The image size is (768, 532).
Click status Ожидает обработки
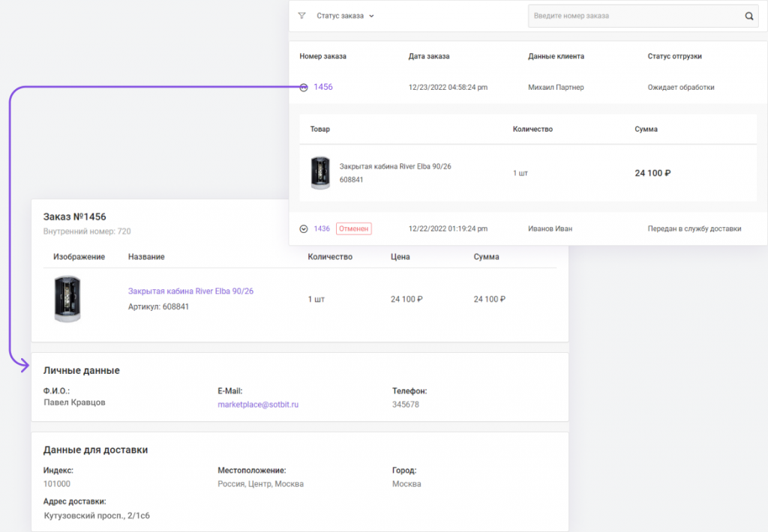(x=681, y=88)
